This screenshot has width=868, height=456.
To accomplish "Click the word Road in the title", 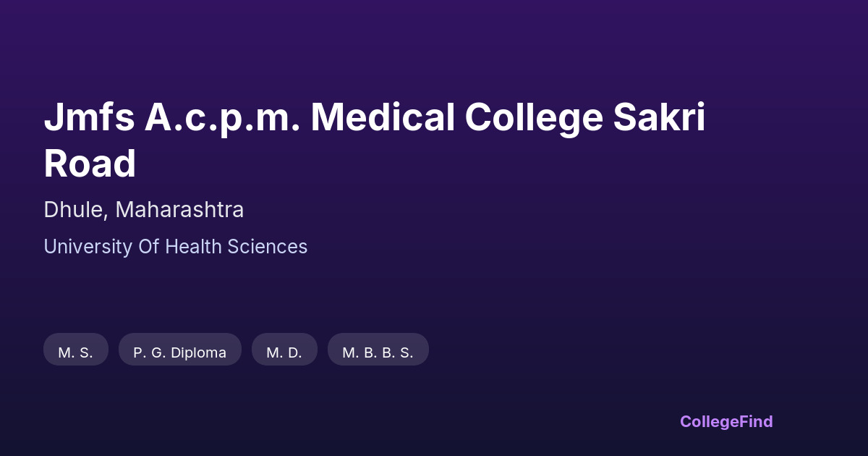I will tap(90, 164).
